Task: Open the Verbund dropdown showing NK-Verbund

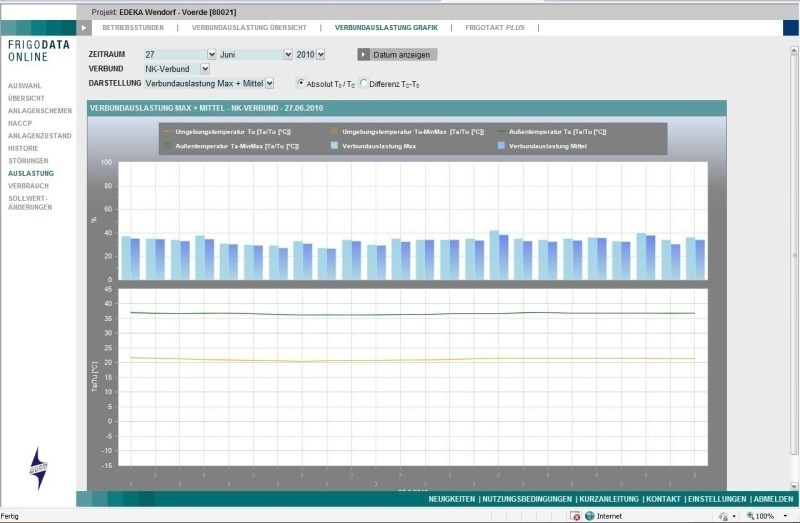Action: coord(205,68)
